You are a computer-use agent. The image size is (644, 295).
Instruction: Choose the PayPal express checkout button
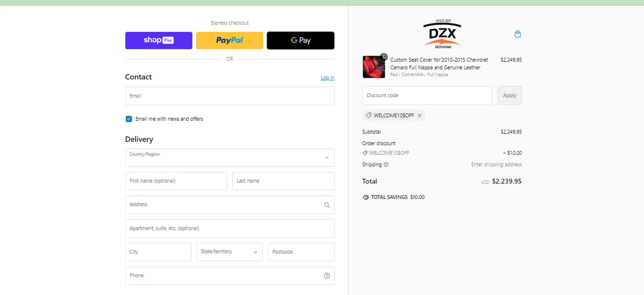(x=230, y=40)
